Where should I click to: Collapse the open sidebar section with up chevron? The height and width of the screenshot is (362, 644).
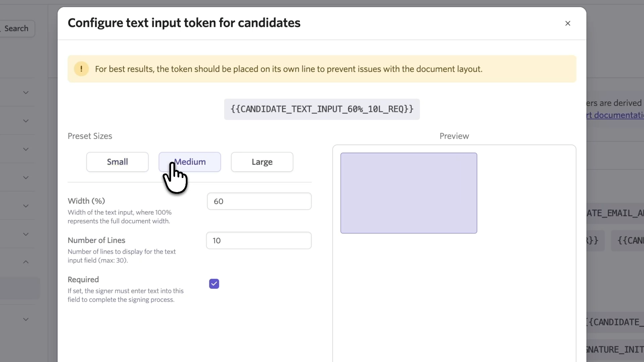[x=26, y=262]
